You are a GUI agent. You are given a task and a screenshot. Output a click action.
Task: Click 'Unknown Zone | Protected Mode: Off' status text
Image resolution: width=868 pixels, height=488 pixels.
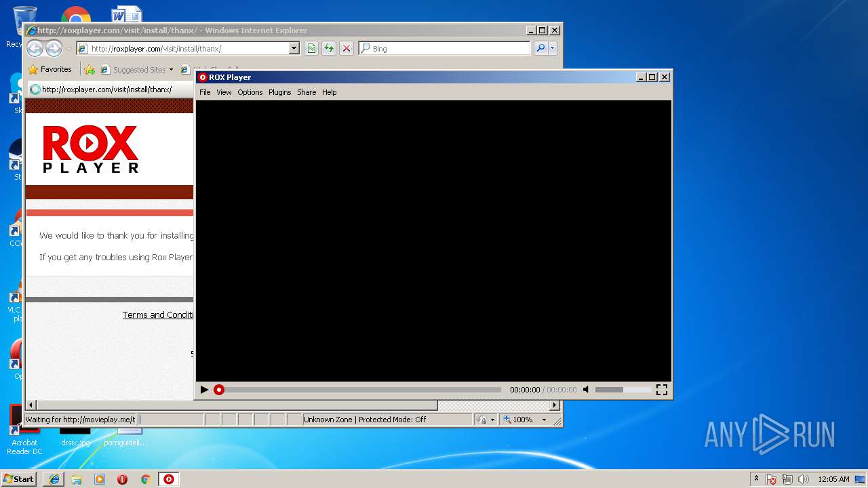tap(365, 420)
